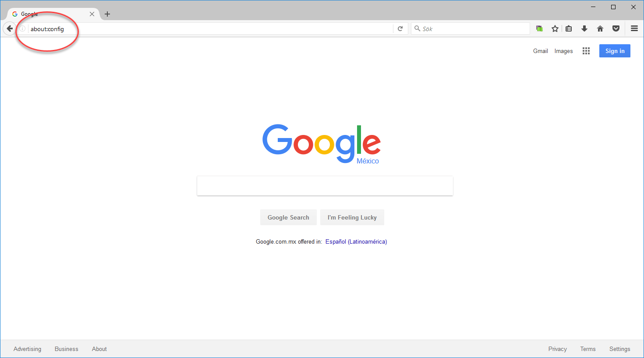Open a new tab with the plus button
The image size is (644, 358).
(x=107, y=14)
